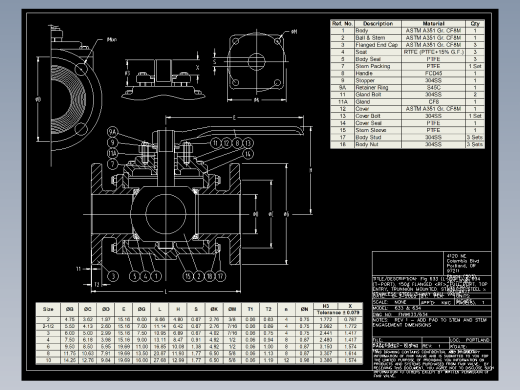Click the "Description" column header
This screenshot has height=390, width=520.
[x=378, y=24]
